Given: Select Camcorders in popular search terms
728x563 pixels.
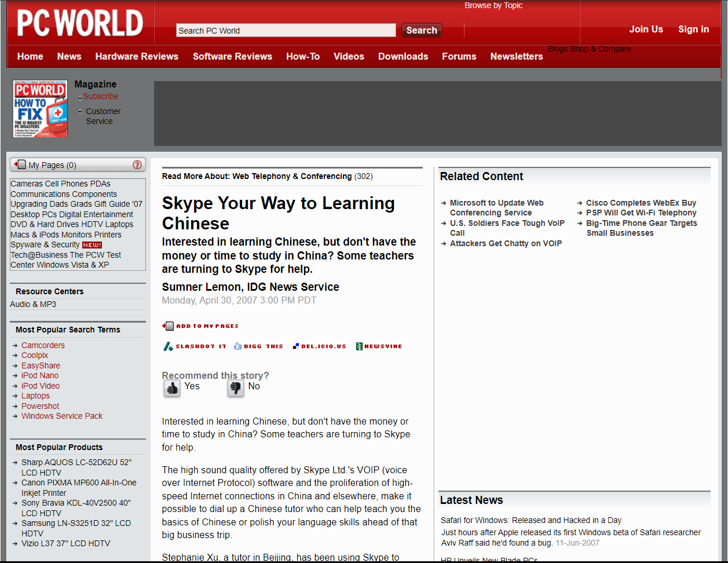Looking at the screenshot, I should (43, 345).
